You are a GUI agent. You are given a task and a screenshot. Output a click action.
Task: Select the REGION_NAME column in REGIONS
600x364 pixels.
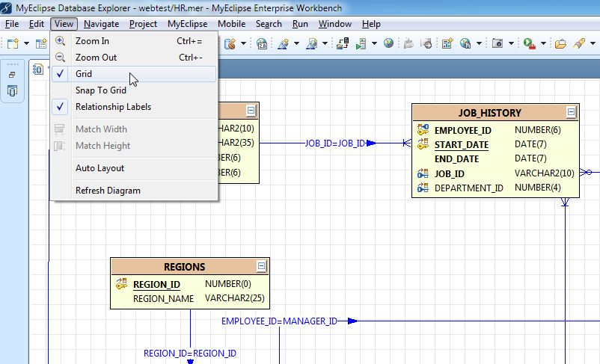(163, 298)
